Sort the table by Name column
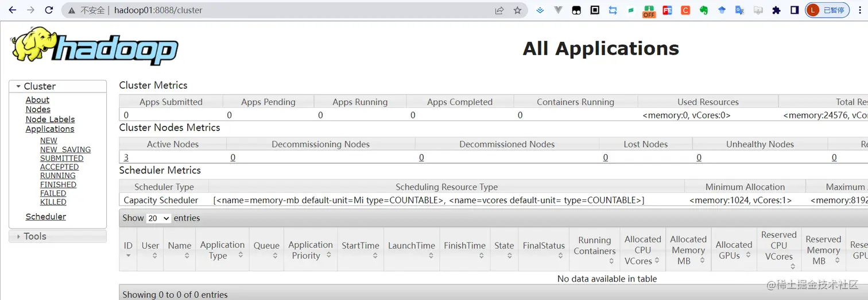Screen dimensions: 868x300 (x=180, y=249)
